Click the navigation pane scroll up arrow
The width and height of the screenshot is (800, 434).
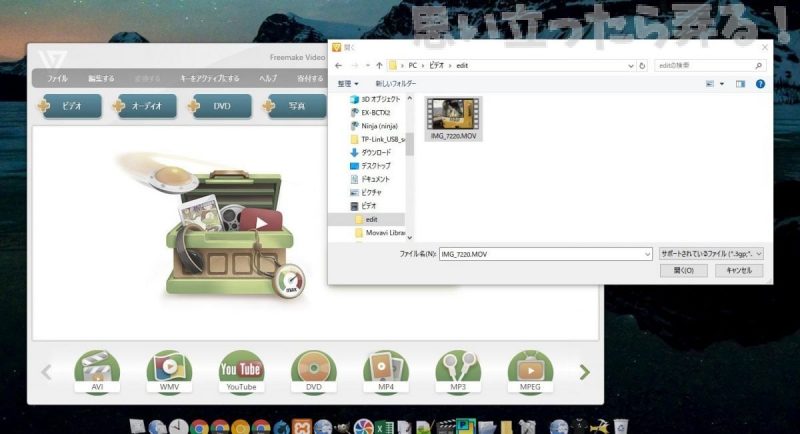tap(410, 98)
